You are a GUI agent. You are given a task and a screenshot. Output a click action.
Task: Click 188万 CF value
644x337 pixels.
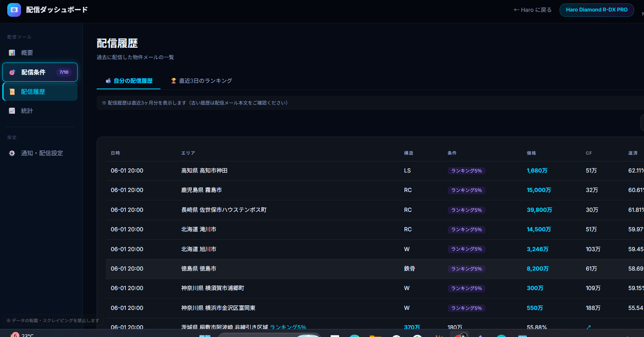pyautogui.click(x=593, y=308)
